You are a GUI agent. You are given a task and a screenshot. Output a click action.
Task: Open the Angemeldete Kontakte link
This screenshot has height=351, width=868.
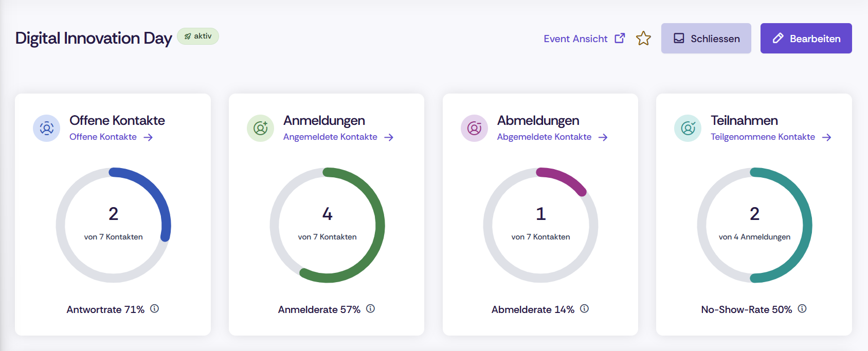click(x=331, y=137)
